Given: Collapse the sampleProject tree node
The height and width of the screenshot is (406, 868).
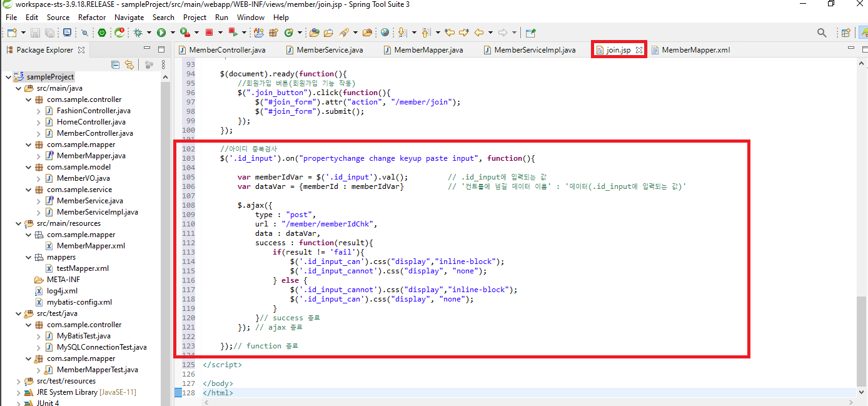Looking at the screenshot, I should pyautogui.click(x=8, y=77).
